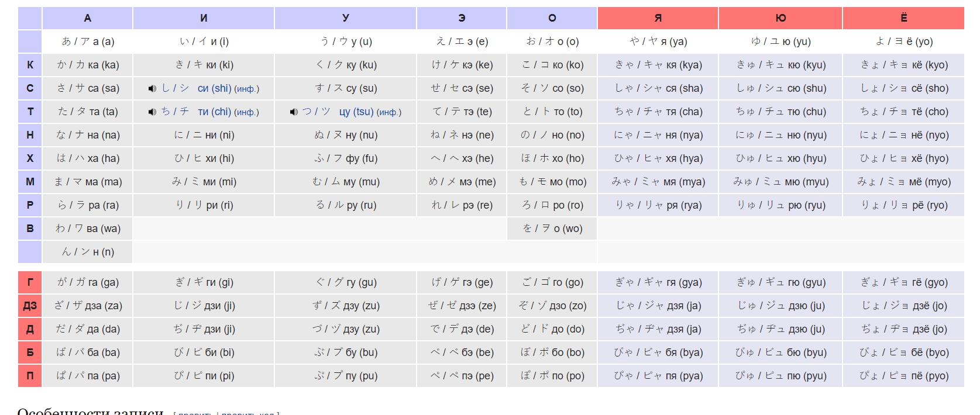Screen dimensions: 980x415
Task: Click the Ё column header cell
Action: click(904, 18)
